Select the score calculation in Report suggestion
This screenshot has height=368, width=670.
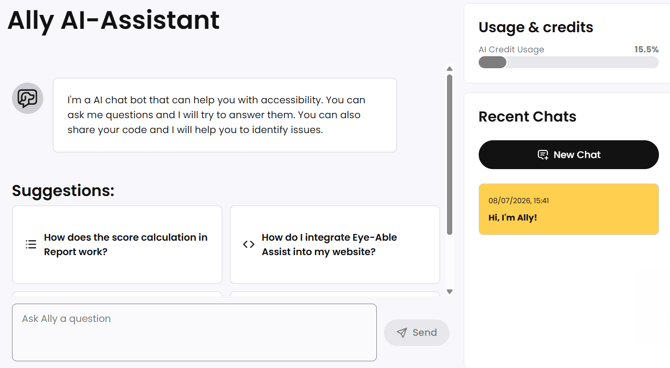pyautogui.click(x=117, y=244)
